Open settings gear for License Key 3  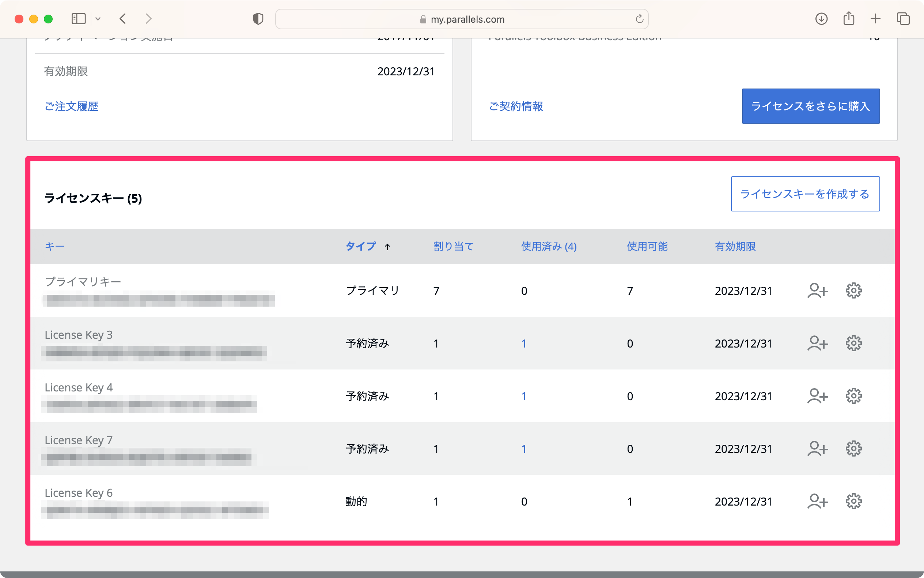pos(853,343)
